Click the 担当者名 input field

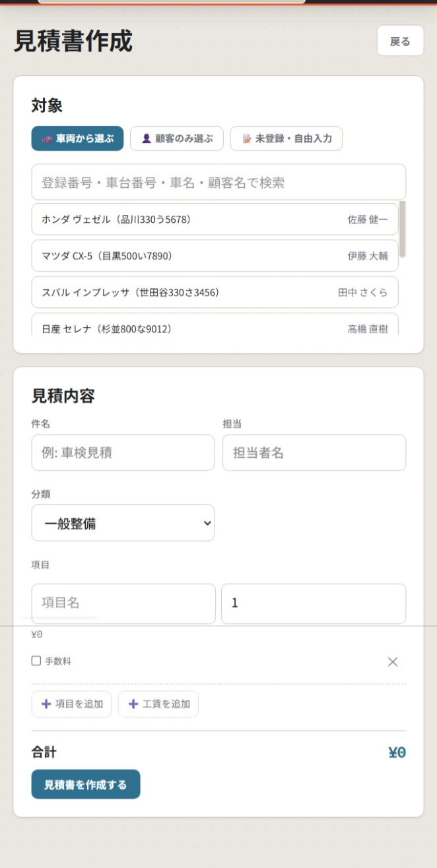click(314, 452)
